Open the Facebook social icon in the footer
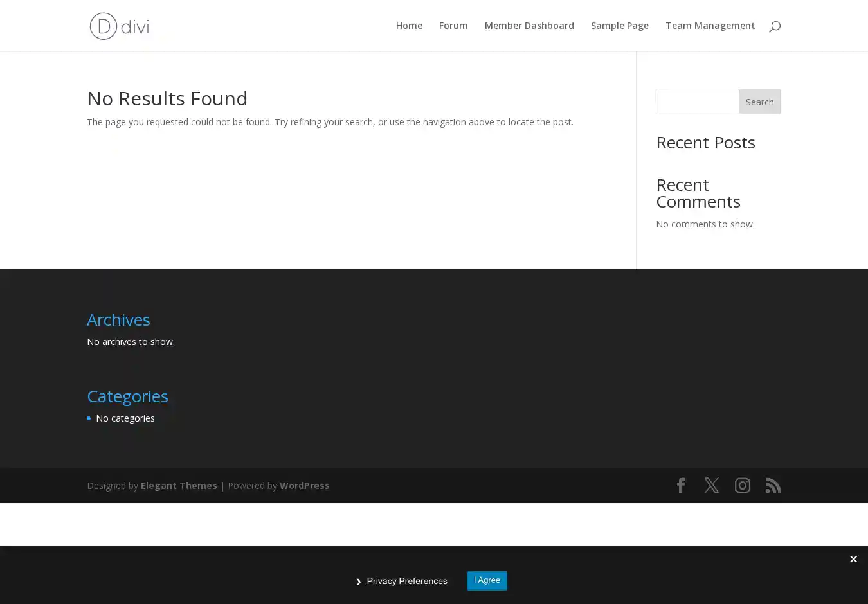Screen dimensions: 868x604 tap(680, 486)
